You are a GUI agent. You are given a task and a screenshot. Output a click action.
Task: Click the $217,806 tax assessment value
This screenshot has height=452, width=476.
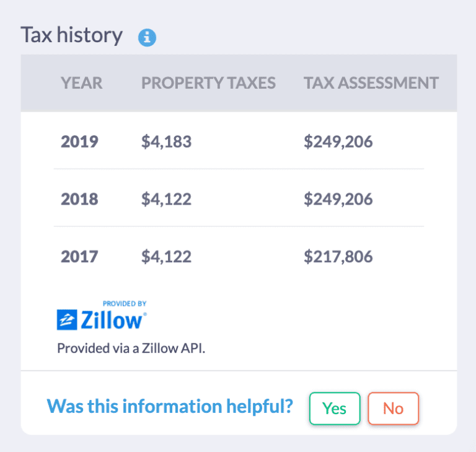(x=338, y=256)
